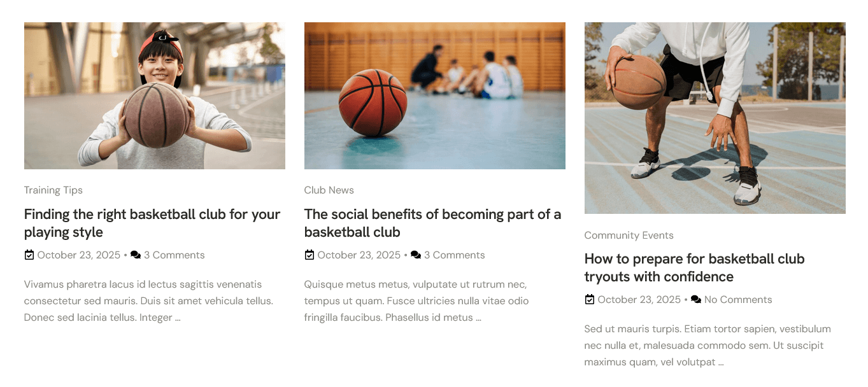868x387 pixels.
Task: Open the Community Events category
Action: click(x=629, y=236)
